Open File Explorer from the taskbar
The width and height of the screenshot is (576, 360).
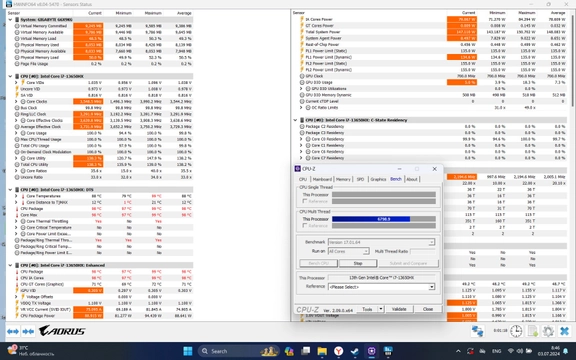click(x=322, y=351)
